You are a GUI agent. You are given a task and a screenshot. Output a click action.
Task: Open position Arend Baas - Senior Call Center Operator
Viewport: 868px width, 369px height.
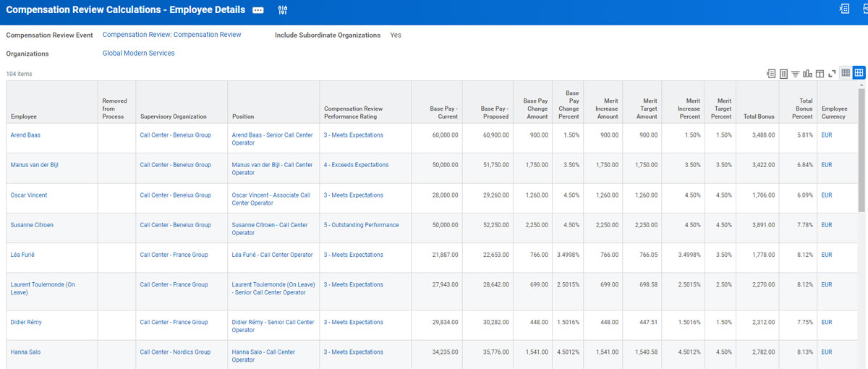click(273, 139)
